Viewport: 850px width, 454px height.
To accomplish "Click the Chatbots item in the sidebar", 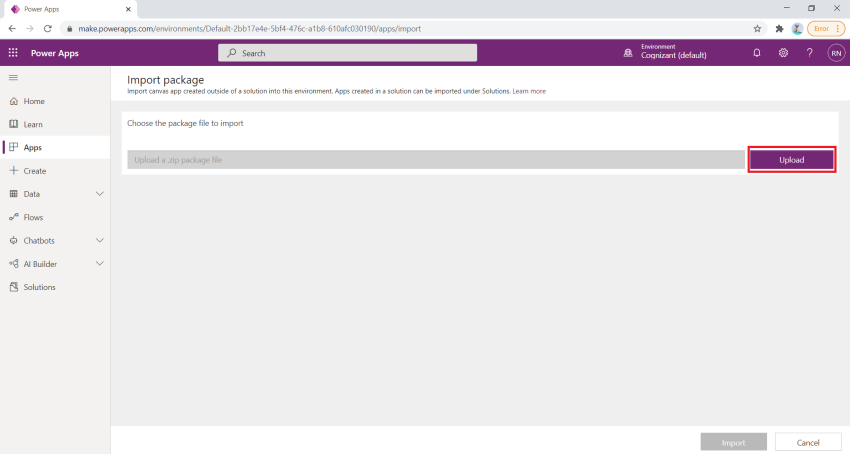I will click(x=38, y=240).
